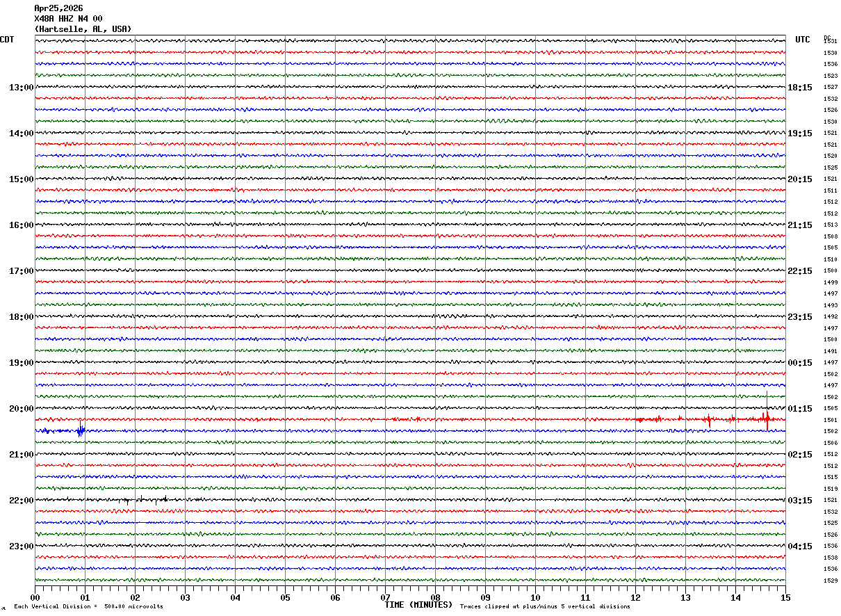The image size is (841, 616).
Task: Click the vertical division scale text
Action: coord(88,607)
